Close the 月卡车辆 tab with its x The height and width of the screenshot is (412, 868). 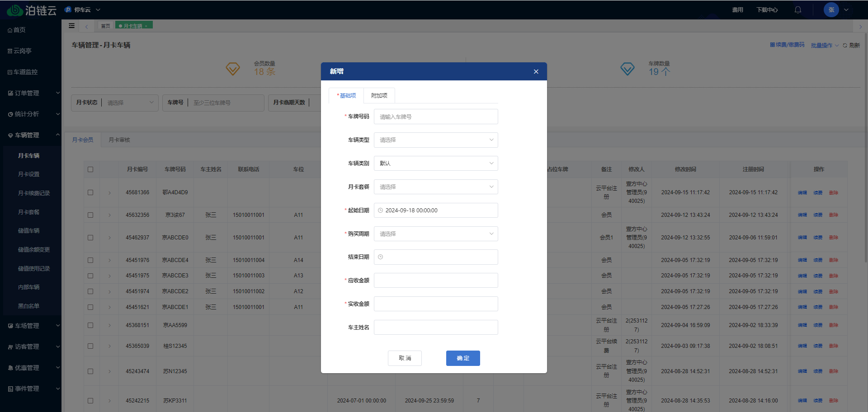[x=146, y=26]
